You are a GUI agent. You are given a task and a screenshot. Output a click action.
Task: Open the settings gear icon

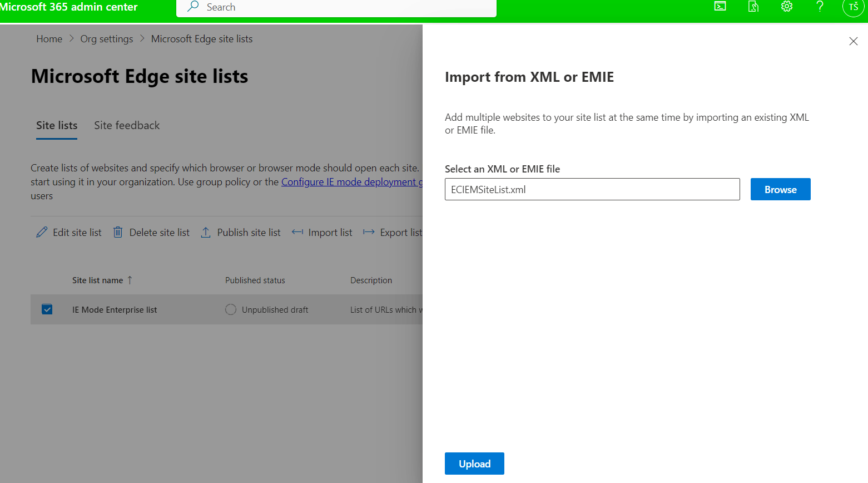pos(787,7)
